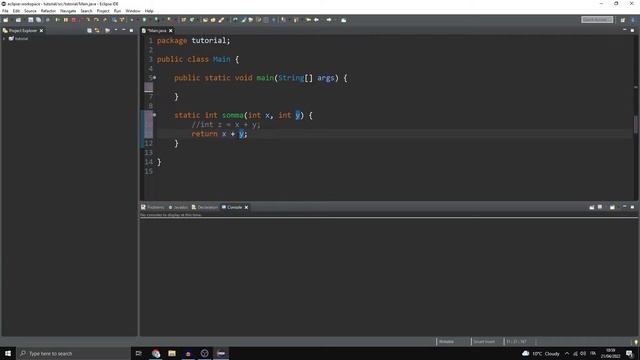Switch to the Problems tab

point(153,207)
